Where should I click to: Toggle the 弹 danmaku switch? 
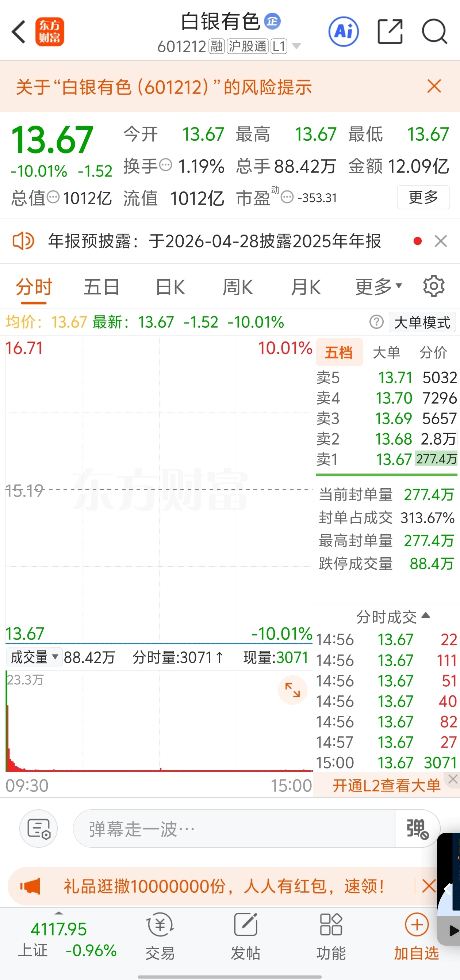(417, 829)
